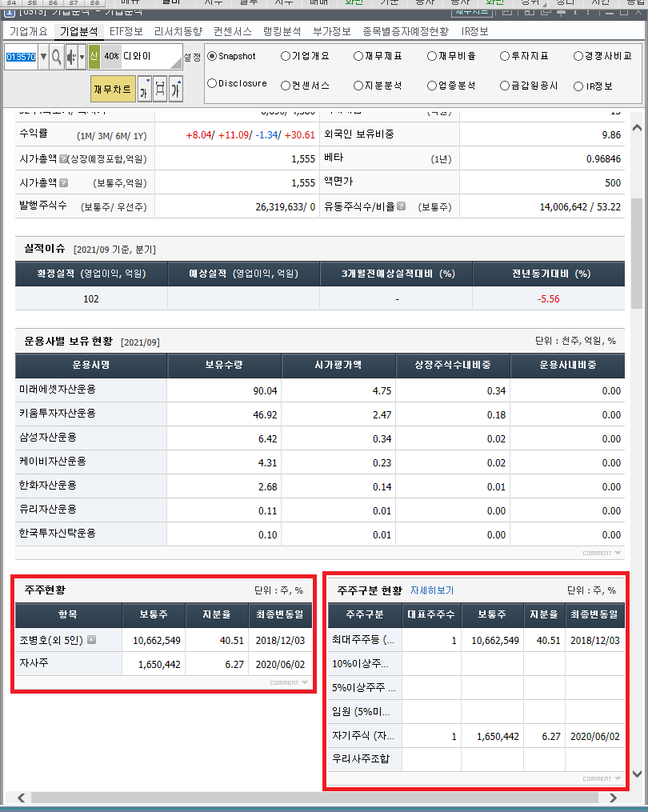Click the 한화자산운용 row name
Screen dimensions: 648x812
pos(48,486)
